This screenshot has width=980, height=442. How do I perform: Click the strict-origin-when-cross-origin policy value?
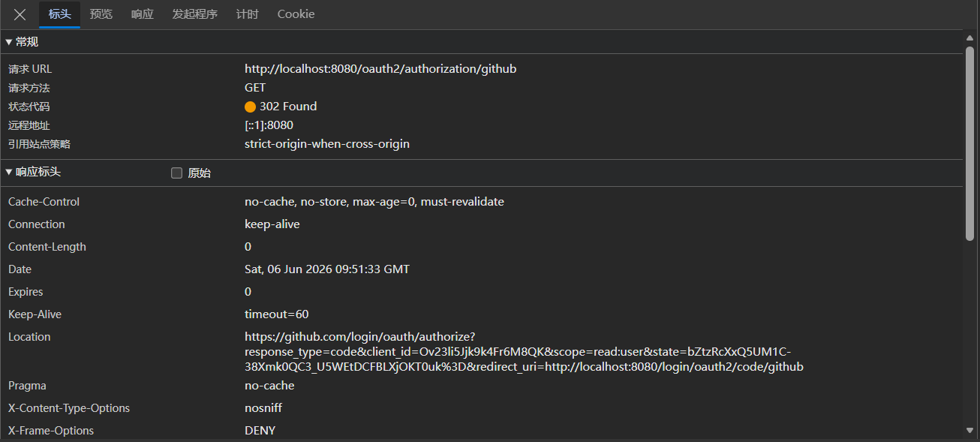(x=327, y=144)
